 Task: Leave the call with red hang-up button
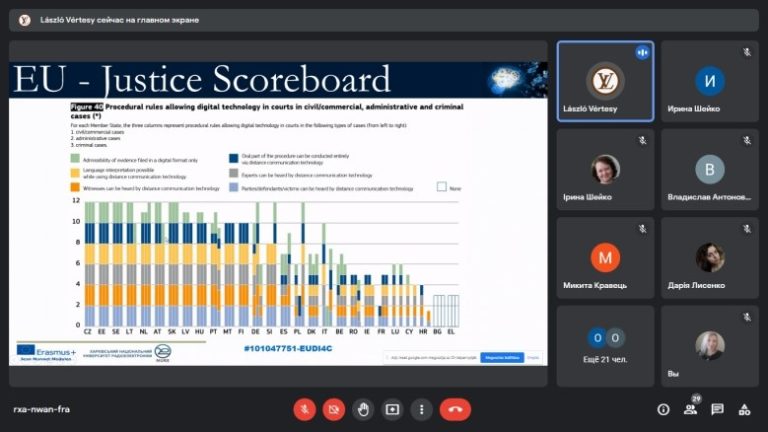[x=455, y=409]
